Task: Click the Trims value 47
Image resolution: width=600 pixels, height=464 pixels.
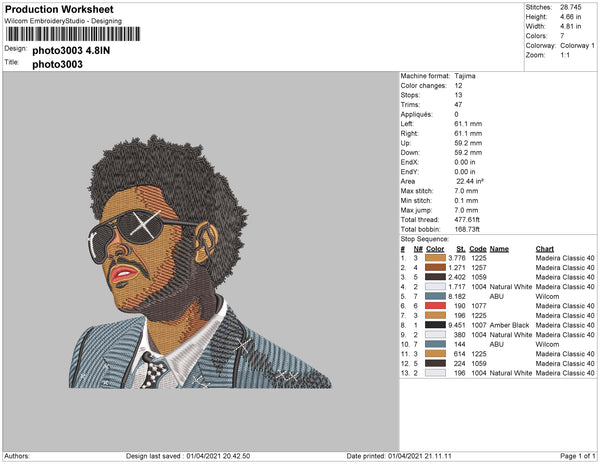Action: [458, 105]
